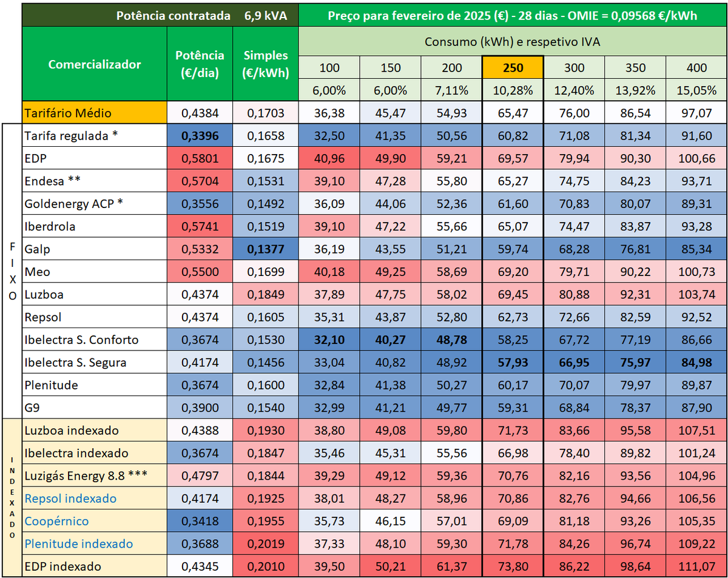
Task: Click the Plenitude fixed tariff cell
Action: [x=95, y=385]
